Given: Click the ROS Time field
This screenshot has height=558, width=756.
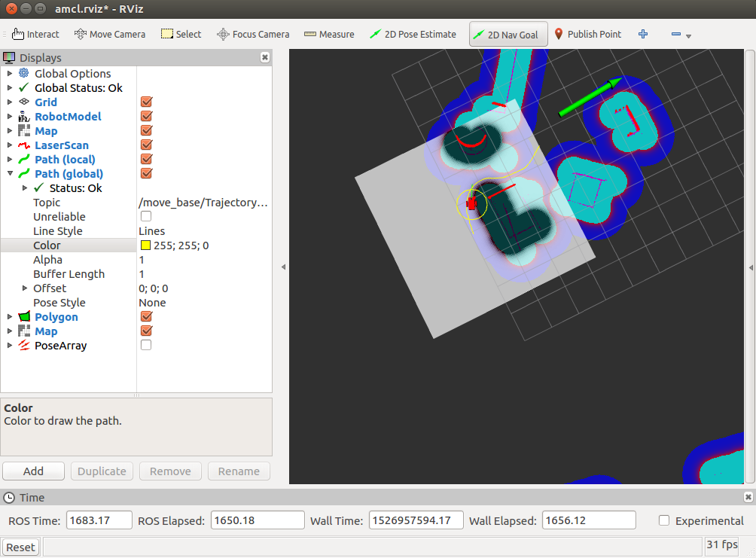Looking at the screenshot, I should pyautogui.click(x=99, y=520).
